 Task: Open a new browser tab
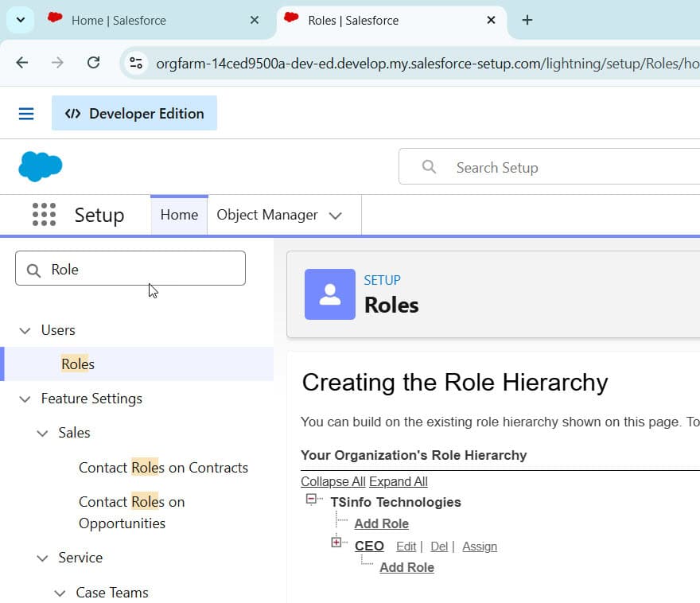(527, 20)
